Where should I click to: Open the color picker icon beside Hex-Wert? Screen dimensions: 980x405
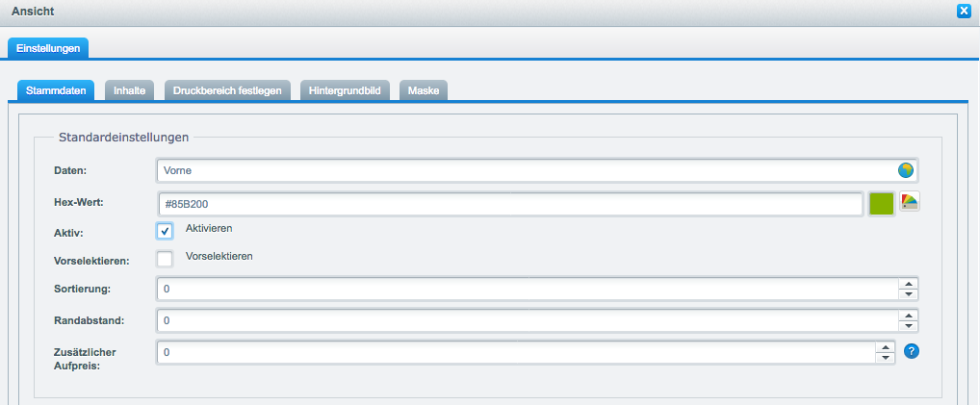pos(910,201)
